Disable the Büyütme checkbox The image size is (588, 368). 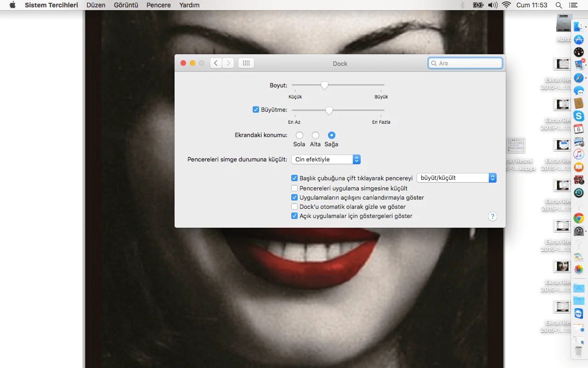point(256,109)
